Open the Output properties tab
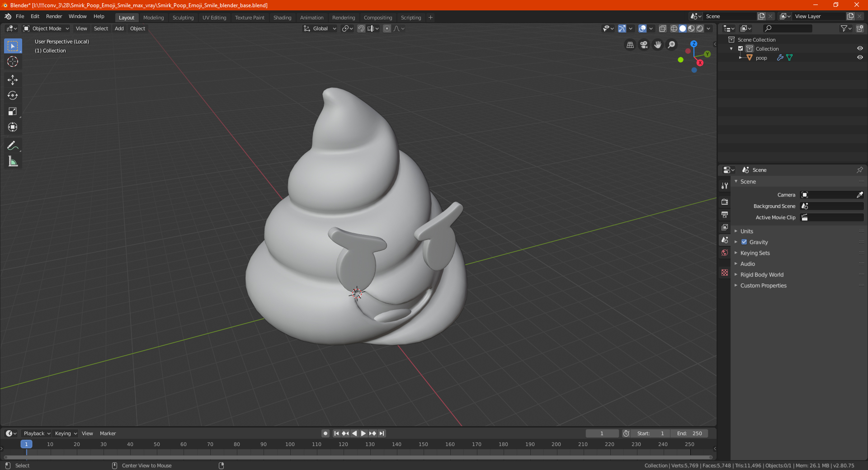Image resolution: width=868 pixels, height=470 pixels. click(725, 215)
